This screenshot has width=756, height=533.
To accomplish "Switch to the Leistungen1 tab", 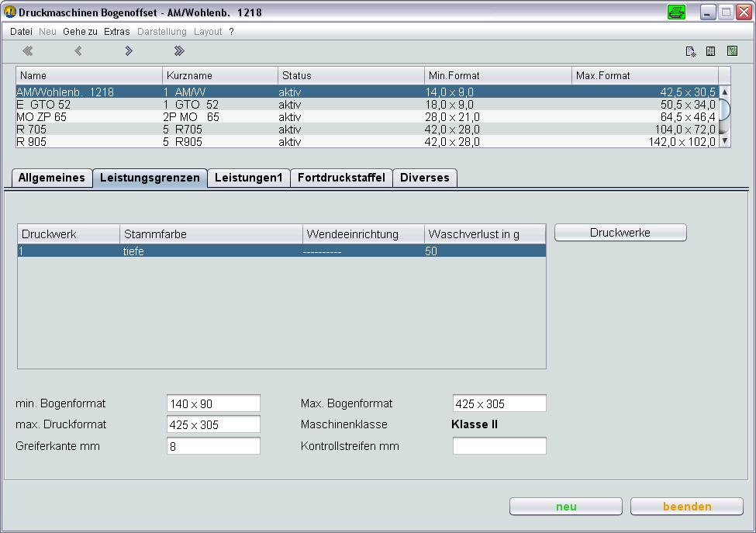I will coord(249,178).
